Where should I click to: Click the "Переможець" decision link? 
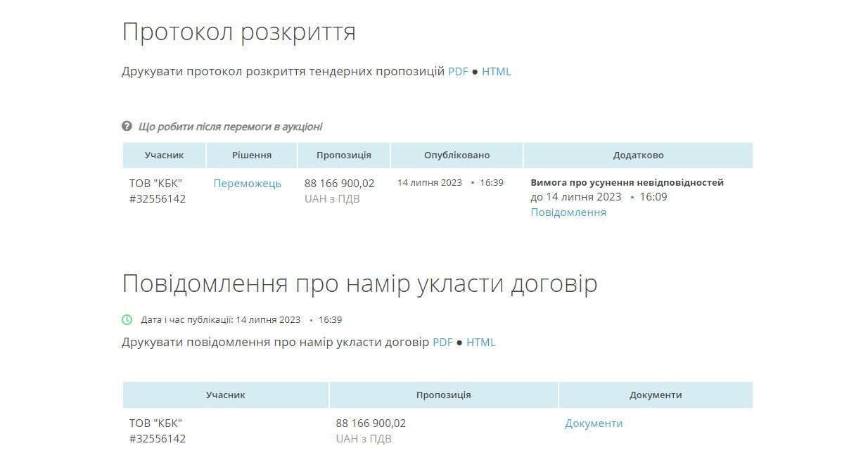248,183
